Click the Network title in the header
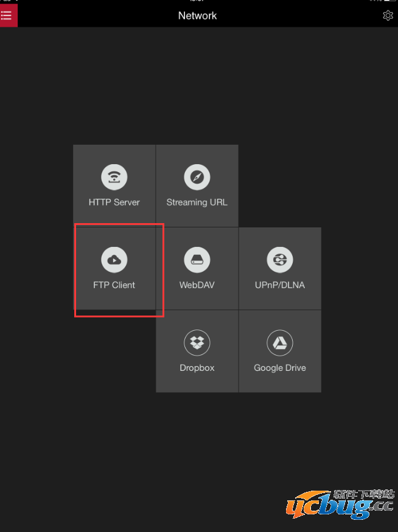The height and width of the screenshot is (532, 398). pos(197,16)
